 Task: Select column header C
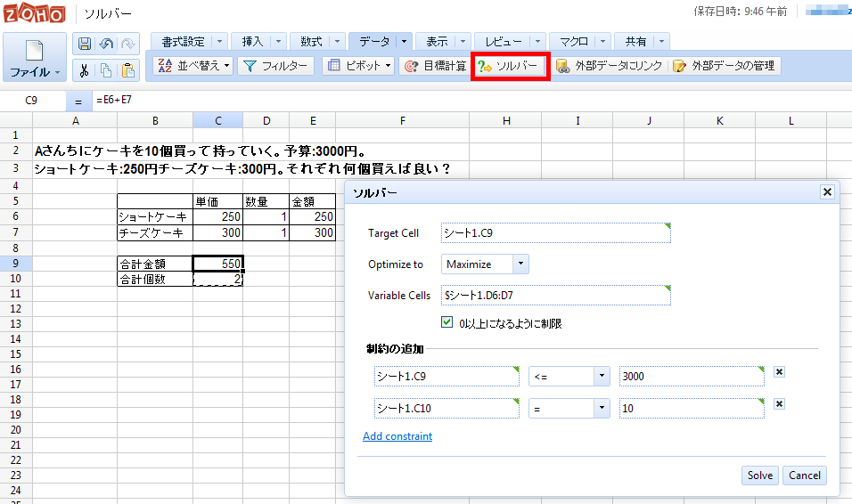click(217, 120)
